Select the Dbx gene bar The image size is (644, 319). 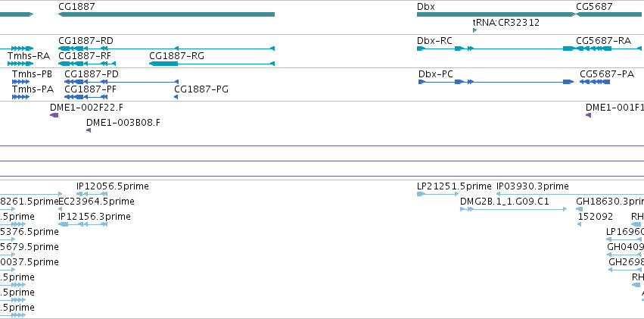tap(496, 14)
